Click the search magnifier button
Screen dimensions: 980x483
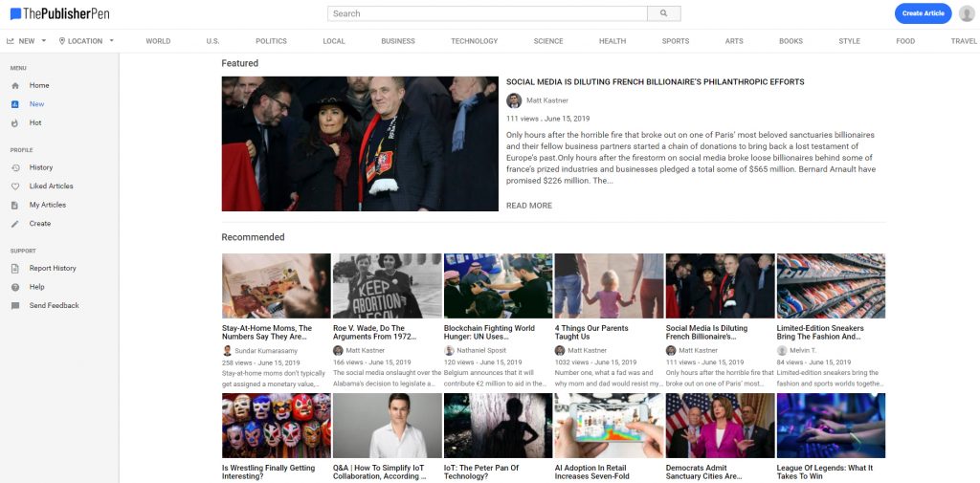(663, 13)
